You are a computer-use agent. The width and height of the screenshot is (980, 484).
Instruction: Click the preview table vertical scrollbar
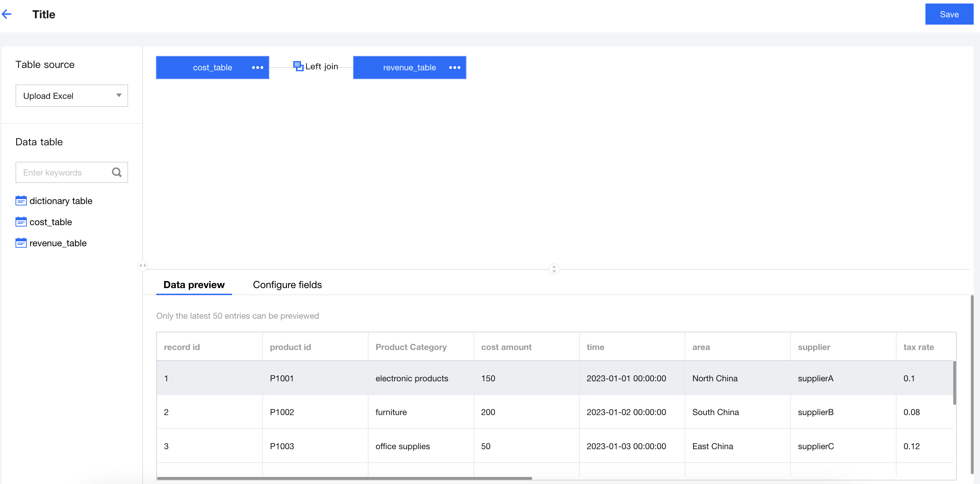pyautogui.click(x=954, y=383)
